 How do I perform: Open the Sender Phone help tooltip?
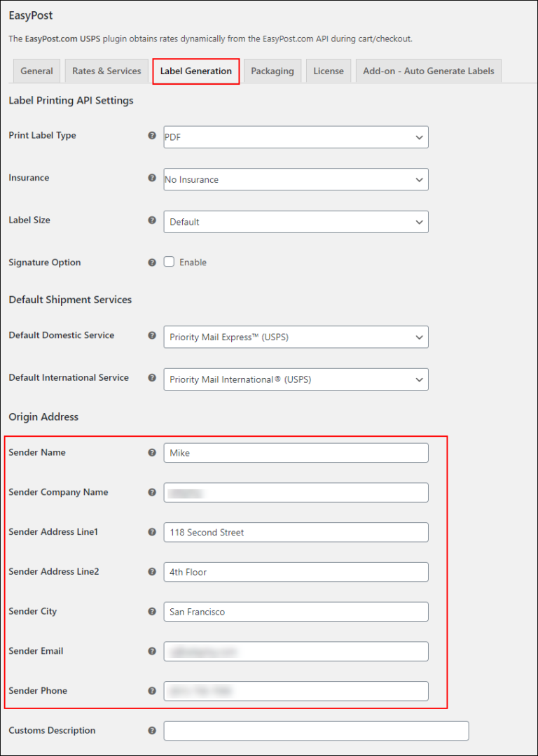pos(152,691)
